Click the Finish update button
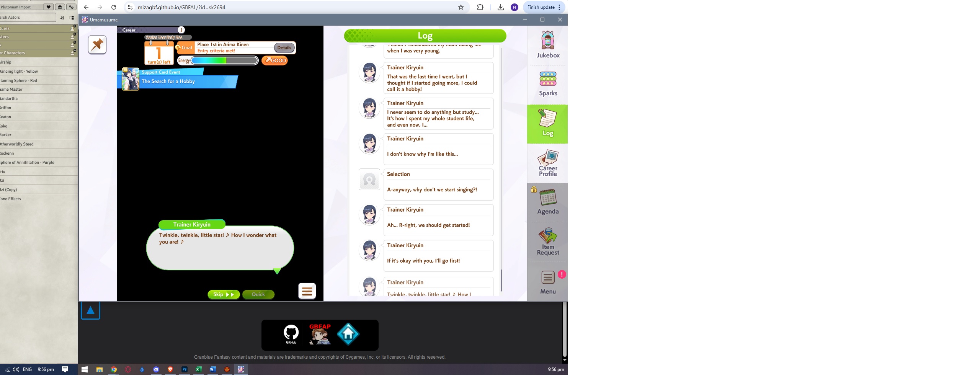980x392 pixels. pos(543,7)
